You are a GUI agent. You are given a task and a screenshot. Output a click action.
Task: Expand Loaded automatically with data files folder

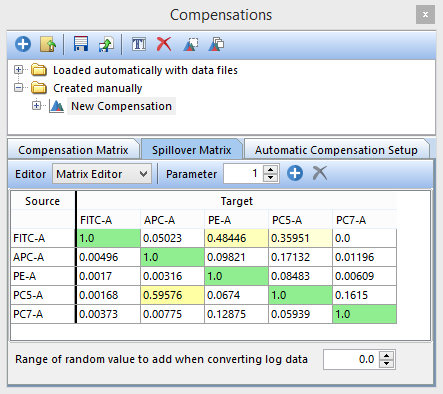(19, 70)
